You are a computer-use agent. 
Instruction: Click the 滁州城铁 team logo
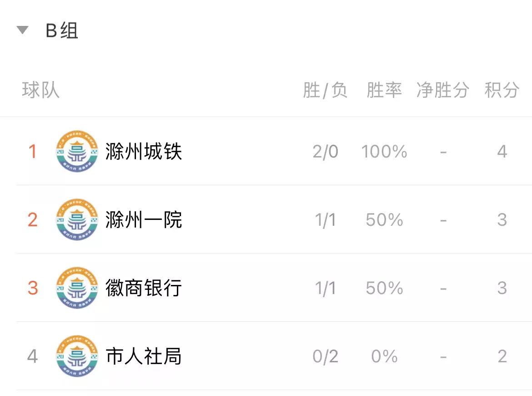click(77, 151)
